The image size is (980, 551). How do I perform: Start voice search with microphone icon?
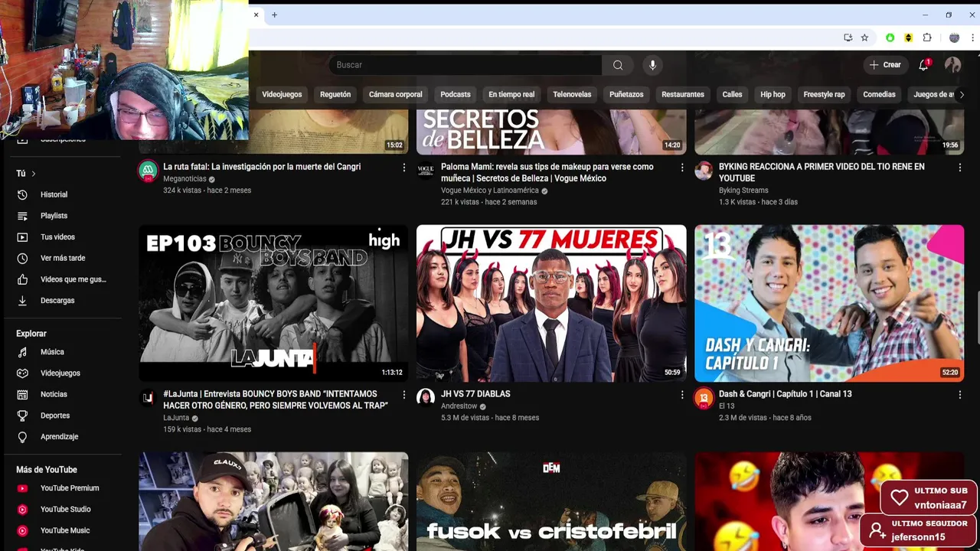pyautogui.click(x=652, y=65)
